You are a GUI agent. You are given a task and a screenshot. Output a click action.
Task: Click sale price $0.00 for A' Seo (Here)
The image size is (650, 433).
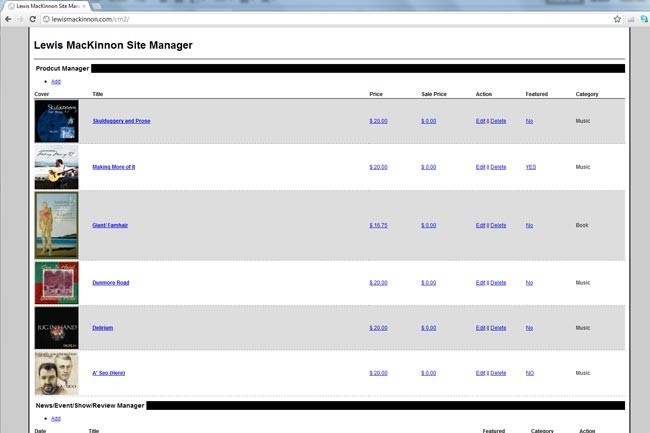pos(429,373)
